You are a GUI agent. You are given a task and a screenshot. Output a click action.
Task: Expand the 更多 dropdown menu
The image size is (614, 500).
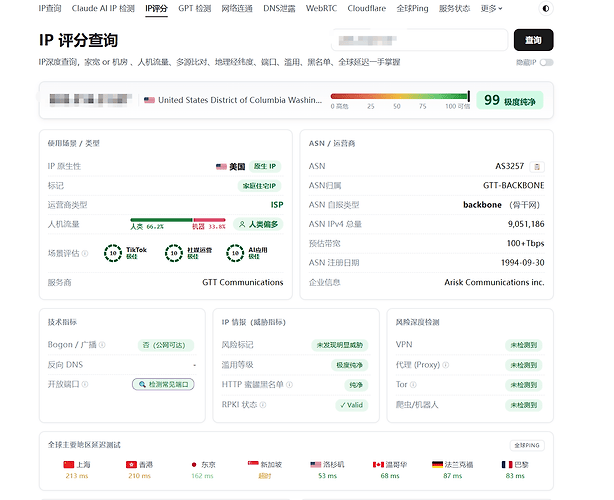(x=491, y=9)
